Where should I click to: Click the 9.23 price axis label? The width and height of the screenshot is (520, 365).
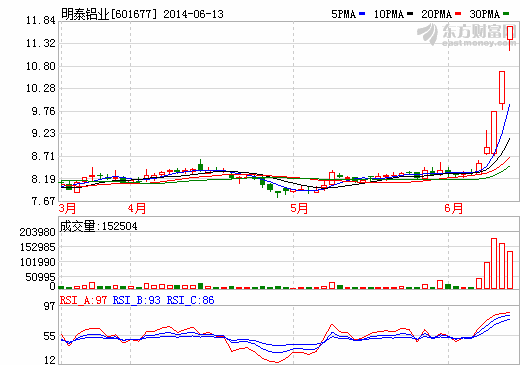tap(43, 134)
